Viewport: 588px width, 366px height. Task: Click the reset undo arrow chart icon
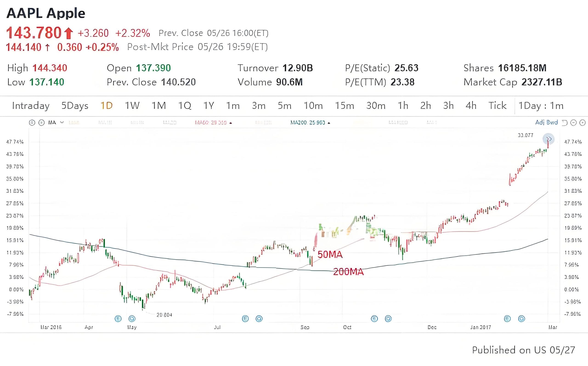click(x=564, y=123)
